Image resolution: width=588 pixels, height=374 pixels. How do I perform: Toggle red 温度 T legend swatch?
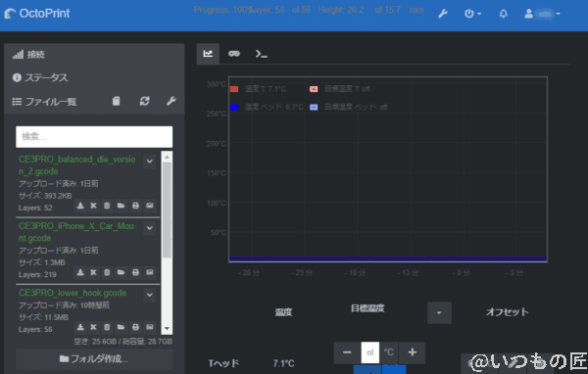234,89
